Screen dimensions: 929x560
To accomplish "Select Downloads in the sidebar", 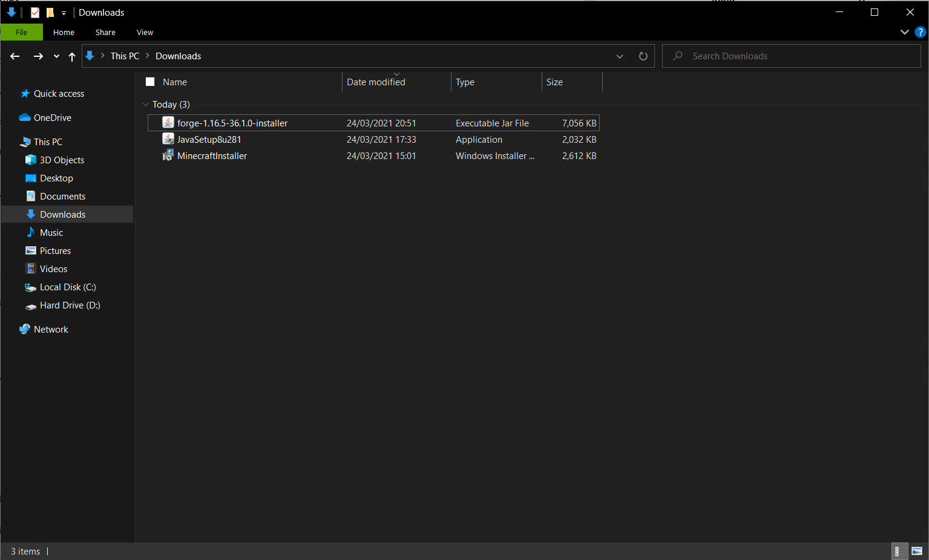I will click(x=67, y=214).
